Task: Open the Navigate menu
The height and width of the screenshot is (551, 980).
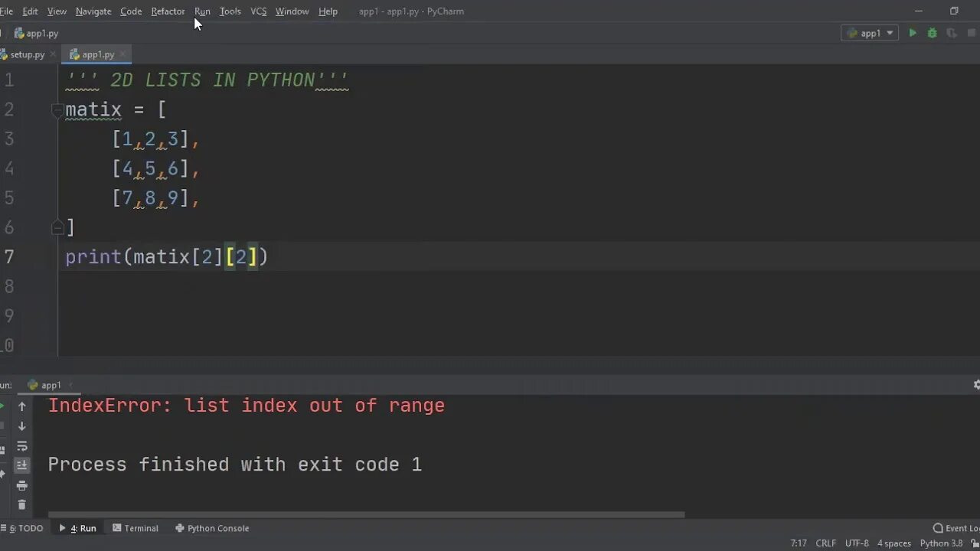Action: tap(93, 11)
